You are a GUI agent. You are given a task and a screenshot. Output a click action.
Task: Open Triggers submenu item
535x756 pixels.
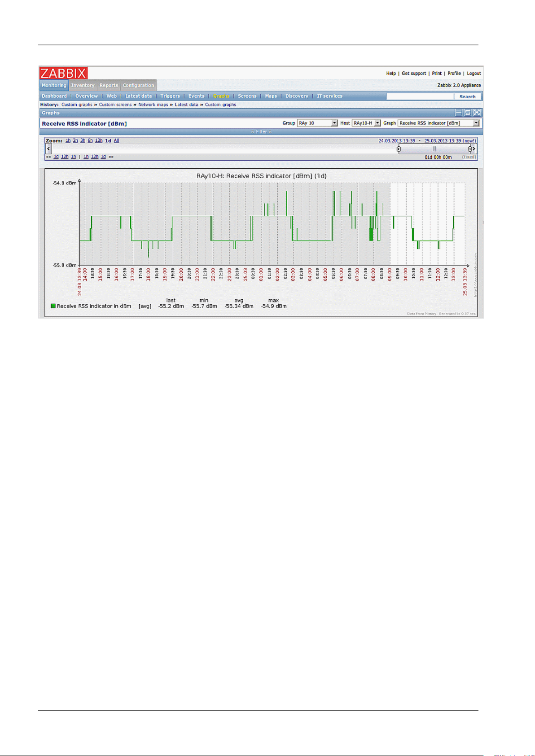pos(170,96)
